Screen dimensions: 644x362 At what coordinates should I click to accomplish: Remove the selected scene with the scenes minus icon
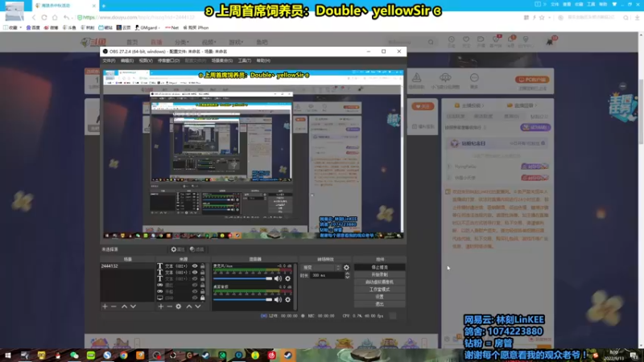point(114,306)
